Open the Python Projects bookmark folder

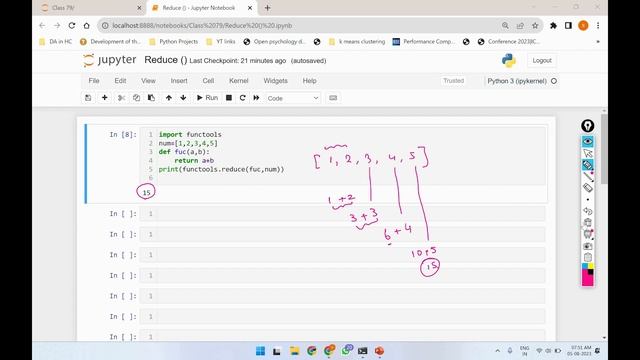173,42
